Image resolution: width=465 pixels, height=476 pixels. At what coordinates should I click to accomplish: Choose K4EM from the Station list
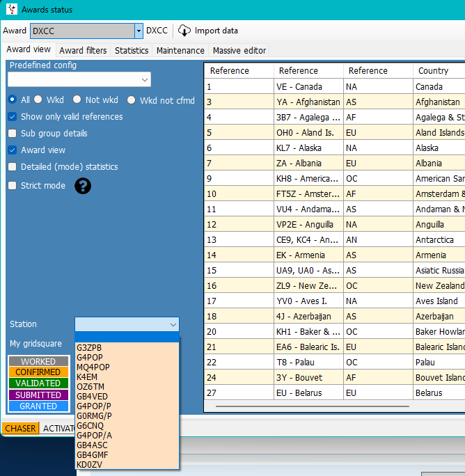pyautogui.click(x=127, y=376)
